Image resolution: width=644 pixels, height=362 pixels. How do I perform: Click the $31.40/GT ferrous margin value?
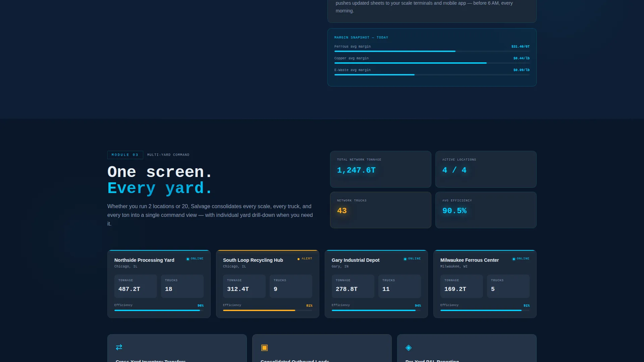coord(521,47)
